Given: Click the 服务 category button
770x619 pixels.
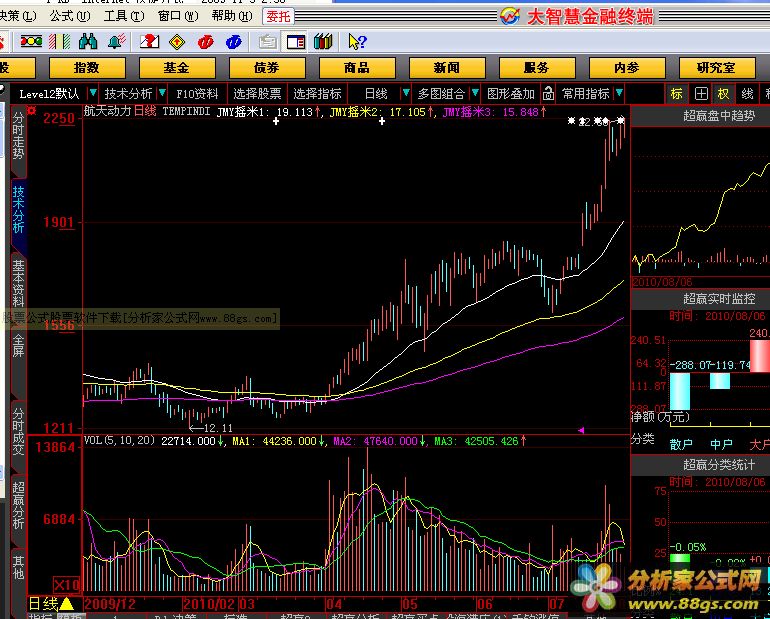Looking at the screenshot, I should coord(536,68).
